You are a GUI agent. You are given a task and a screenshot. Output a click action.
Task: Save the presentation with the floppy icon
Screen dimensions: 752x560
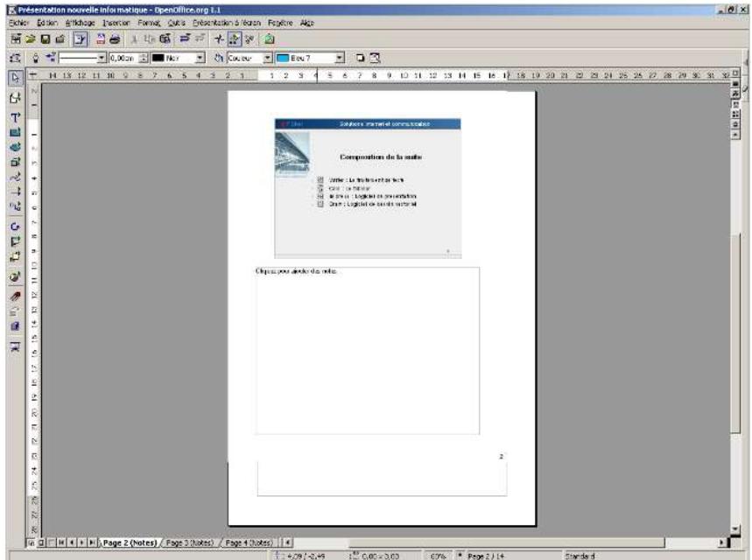coord(46,39)
